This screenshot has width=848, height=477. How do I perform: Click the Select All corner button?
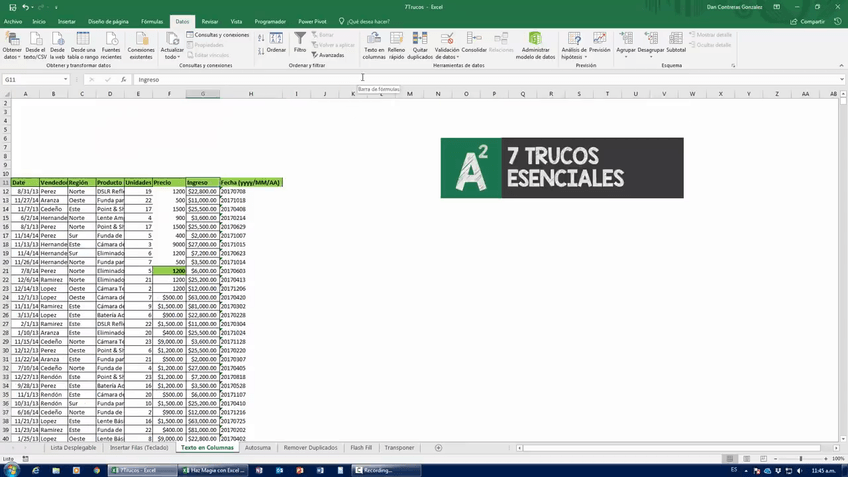tap(6, 94)
